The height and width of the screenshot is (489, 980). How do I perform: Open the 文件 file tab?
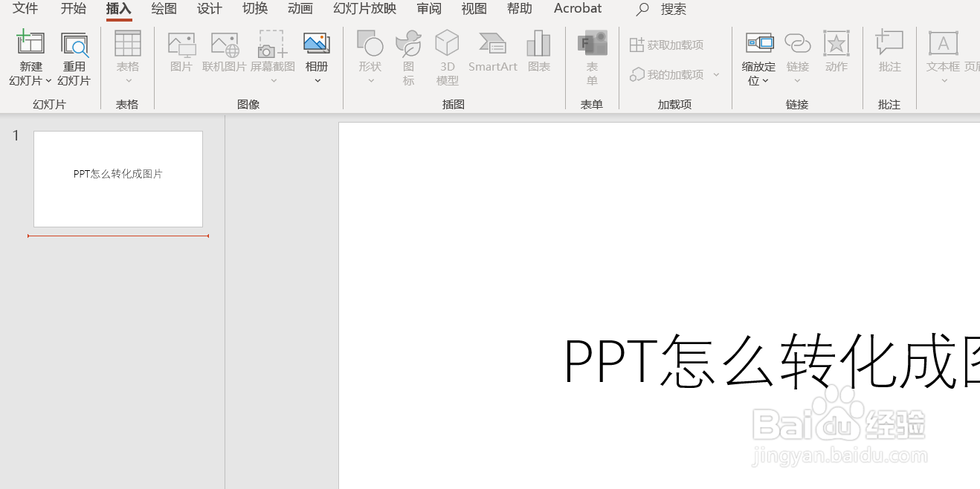pyautogui.click(x=25, y=9)
